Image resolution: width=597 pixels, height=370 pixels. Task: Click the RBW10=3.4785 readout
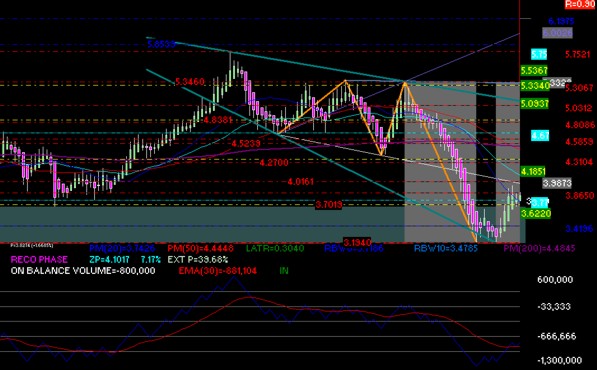tap(445, 249)
